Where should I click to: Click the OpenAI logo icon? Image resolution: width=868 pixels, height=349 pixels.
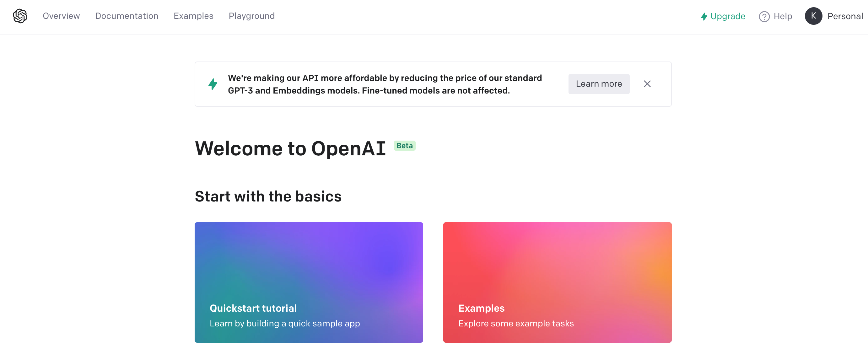pyautogui.click(x=20, y=16)
